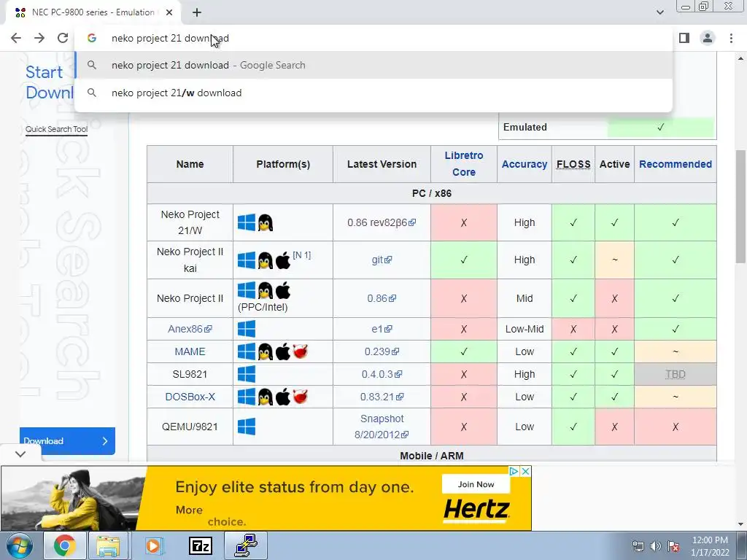Open the Chrome three-dot menu
The image size is (747, 560).
pos(731,38)
